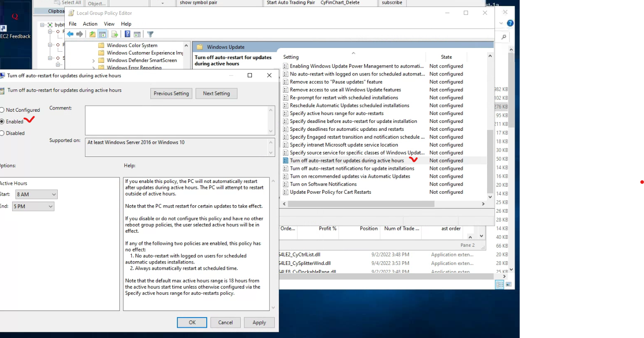Click the details view icon at bottom right
Image resolution: width=644 pixels, height=338 pixels.
click(500, 284)
